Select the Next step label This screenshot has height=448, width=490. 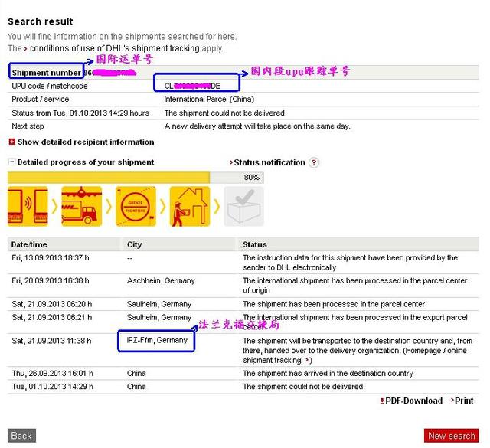[x=28, y=126]
